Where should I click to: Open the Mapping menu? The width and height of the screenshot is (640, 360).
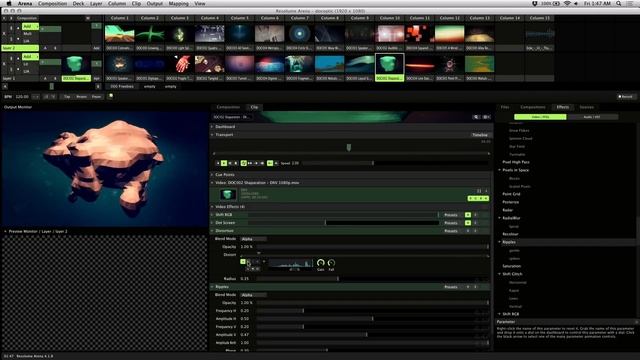(x=178, y=4)
